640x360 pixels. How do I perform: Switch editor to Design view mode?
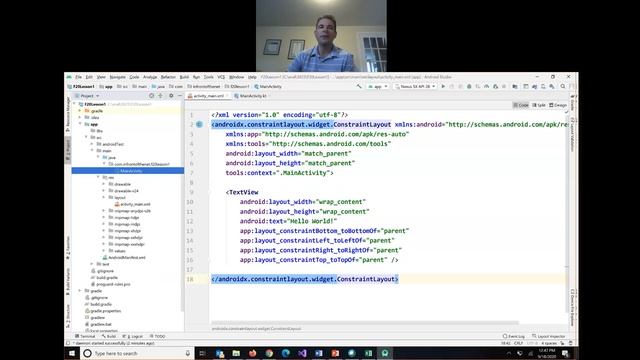point(558,105)
